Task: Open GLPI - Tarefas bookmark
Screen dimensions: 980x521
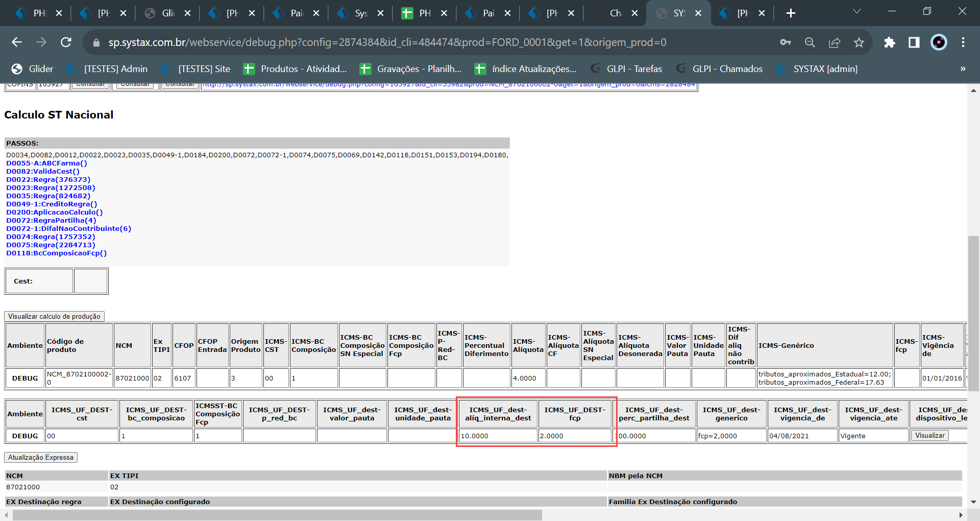Action: point(626,69)
